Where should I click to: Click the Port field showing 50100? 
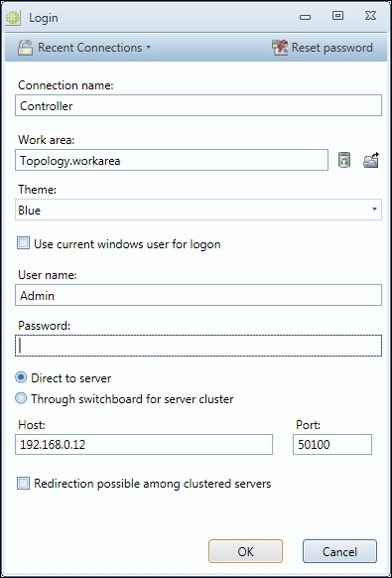[332, 445]
